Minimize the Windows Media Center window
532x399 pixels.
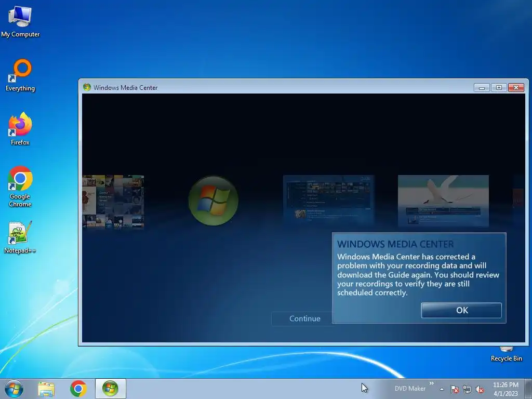[482, 87]
